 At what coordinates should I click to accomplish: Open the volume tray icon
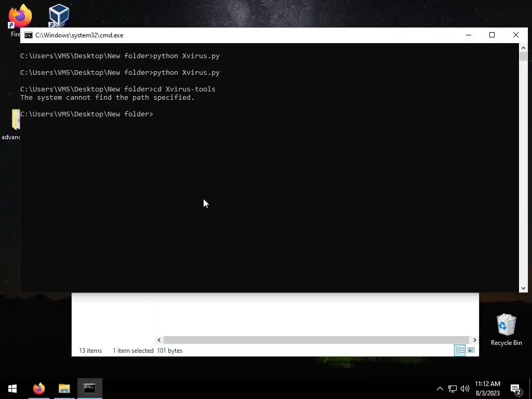pos(465,389)
